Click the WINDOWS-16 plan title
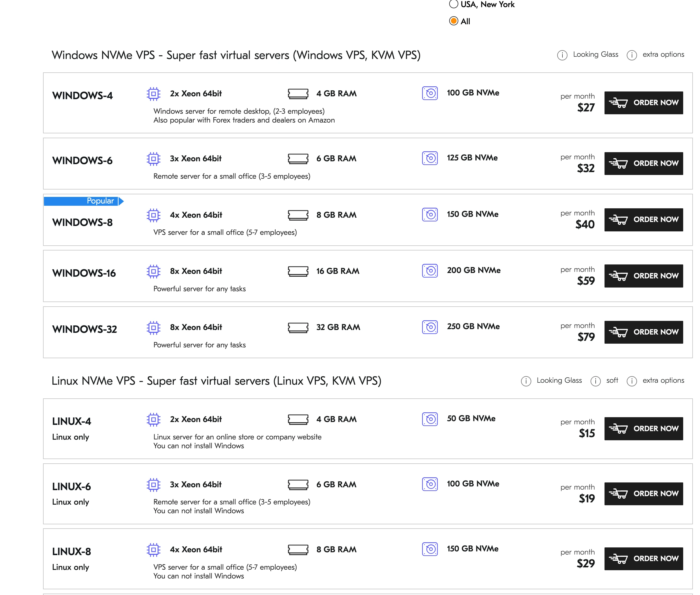 tap(84, 273)
